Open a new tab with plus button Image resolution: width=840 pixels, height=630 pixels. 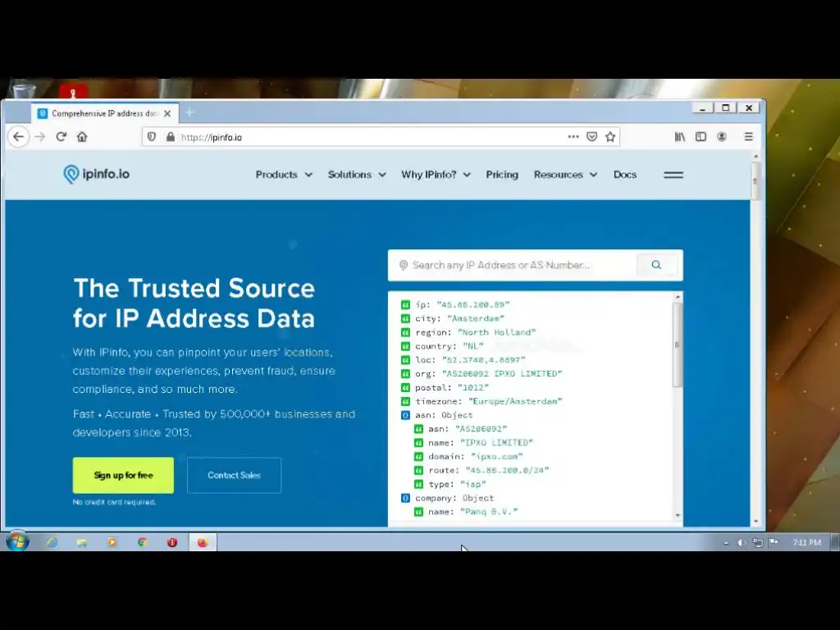pos(189,112)
